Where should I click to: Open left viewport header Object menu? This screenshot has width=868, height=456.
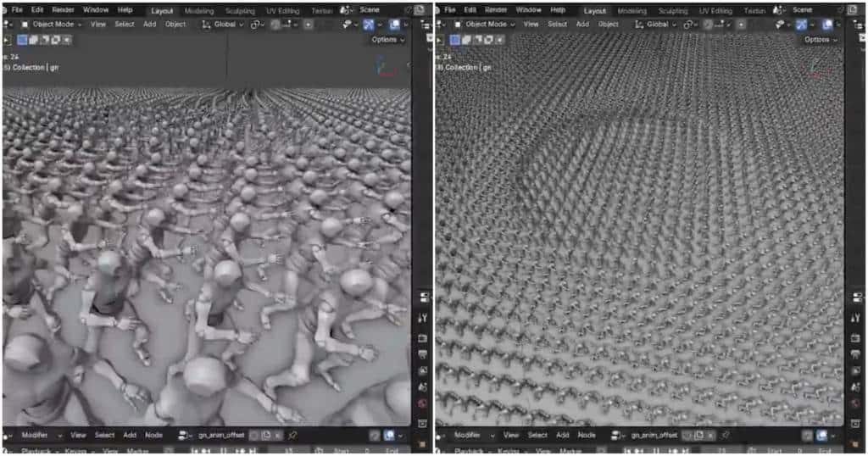coord(175,25)
